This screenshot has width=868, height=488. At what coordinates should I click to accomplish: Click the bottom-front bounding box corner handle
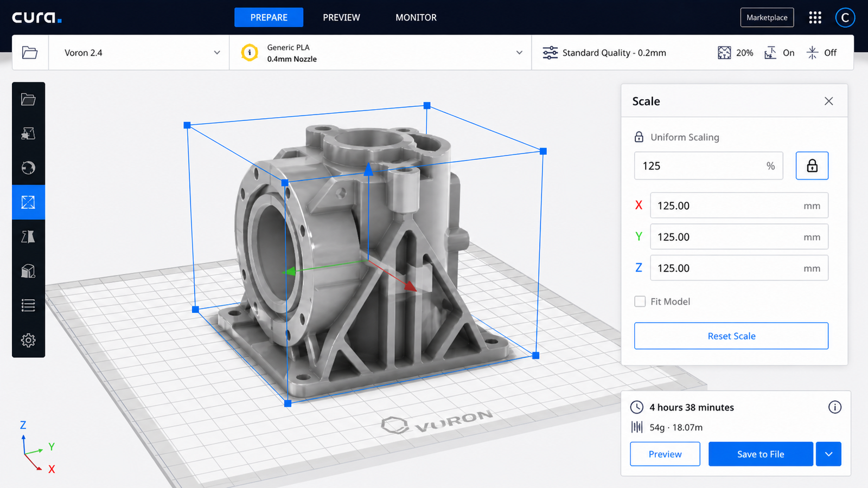coord(288,403)
